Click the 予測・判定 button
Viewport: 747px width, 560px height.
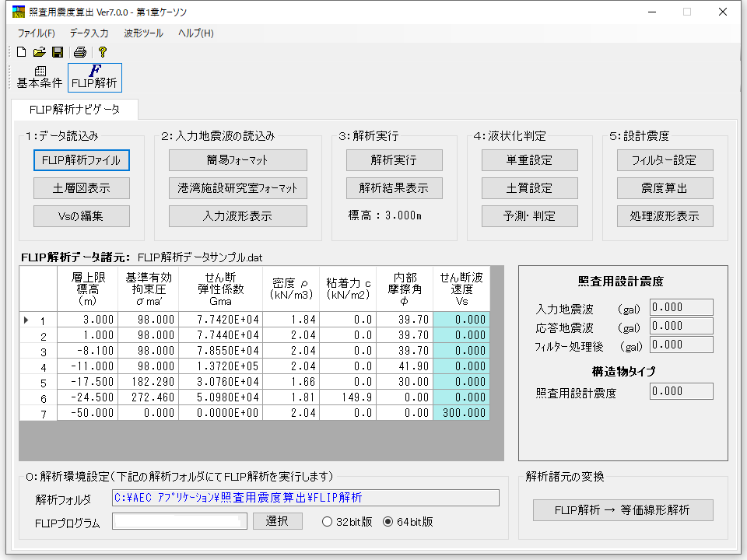[529, 216]
